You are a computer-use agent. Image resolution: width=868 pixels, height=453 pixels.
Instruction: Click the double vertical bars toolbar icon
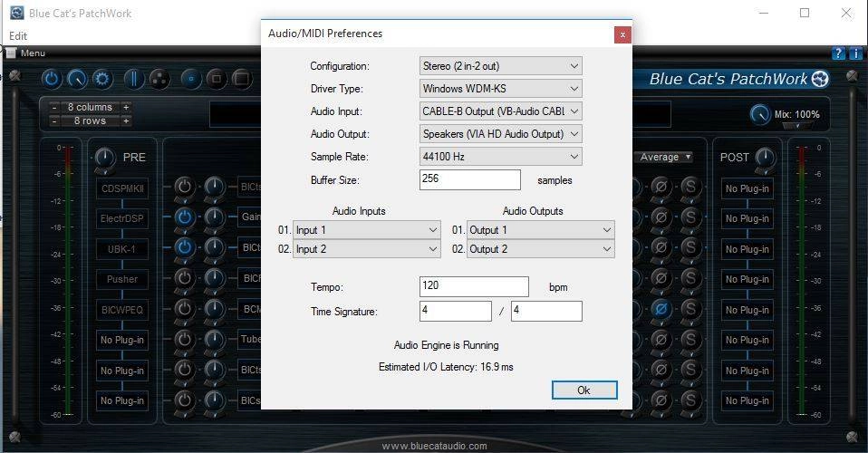(x=133, y=79)
